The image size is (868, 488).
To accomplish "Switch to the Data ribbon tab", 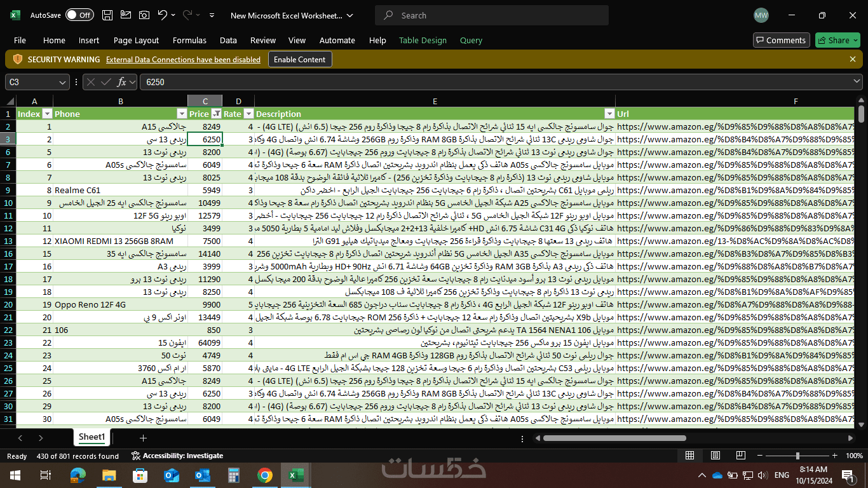I will (228, 40).
